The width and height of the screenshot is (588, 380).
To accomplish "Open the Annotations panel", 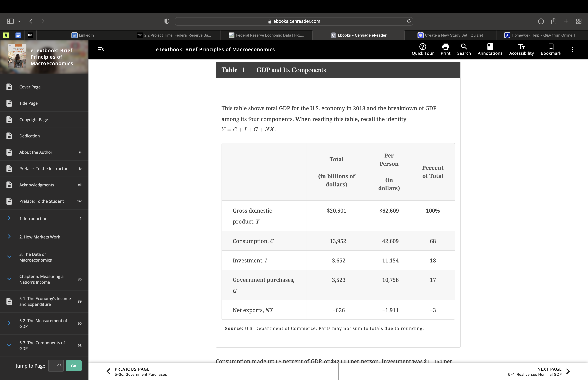I will 490,49.
